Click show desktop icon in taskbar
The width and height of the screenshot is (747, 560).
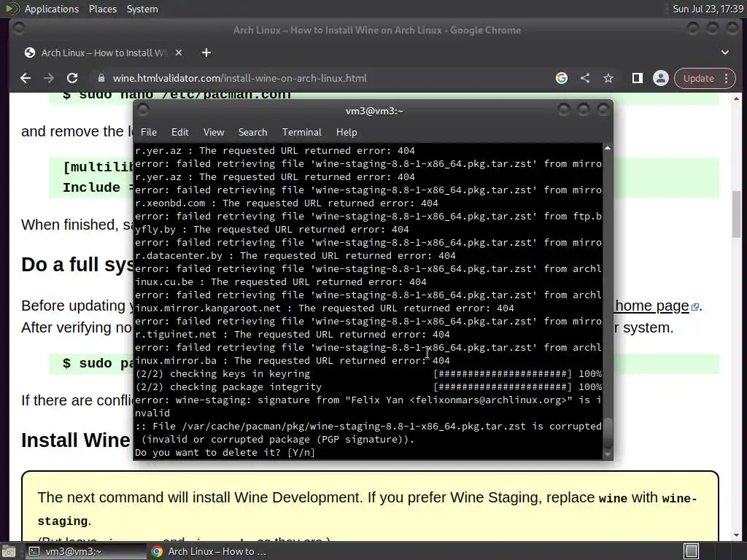9,551
